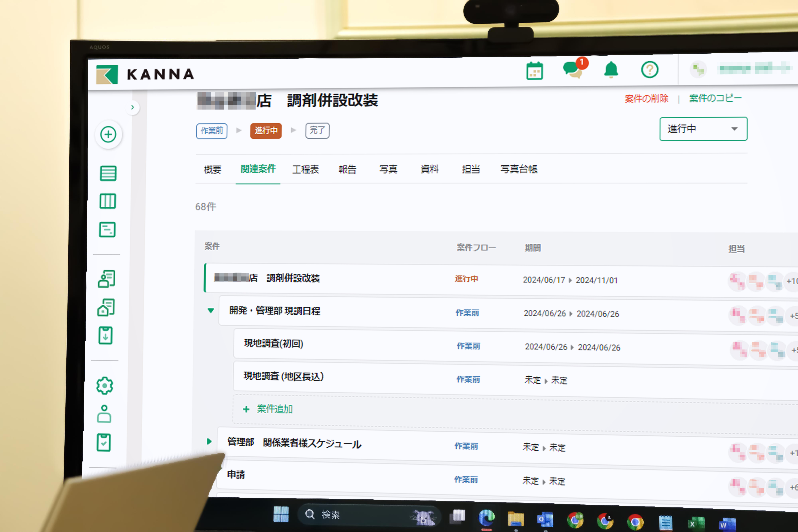798x532 pixels.
Task: Click the user person icon in sidebar
Action: coord(104,414)
